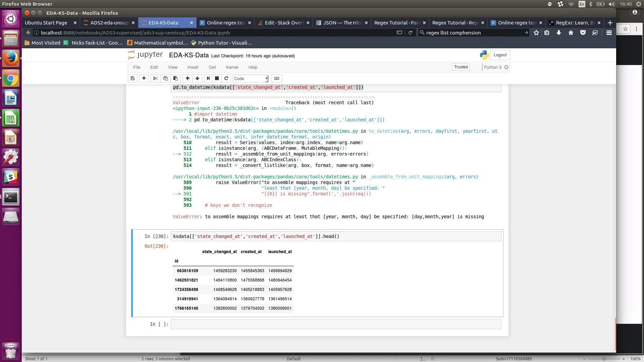
Task: Expand the Insert menu
Action: tap(193, 67)
